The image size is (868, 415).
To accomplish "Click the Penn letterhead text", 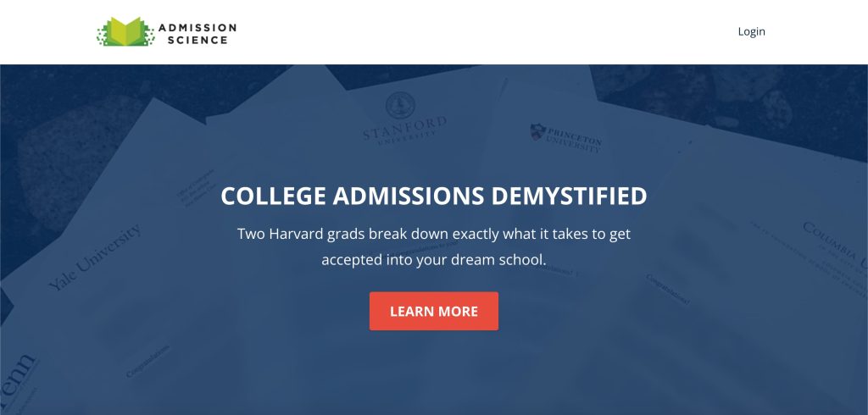I will click(x=17, y=378).
